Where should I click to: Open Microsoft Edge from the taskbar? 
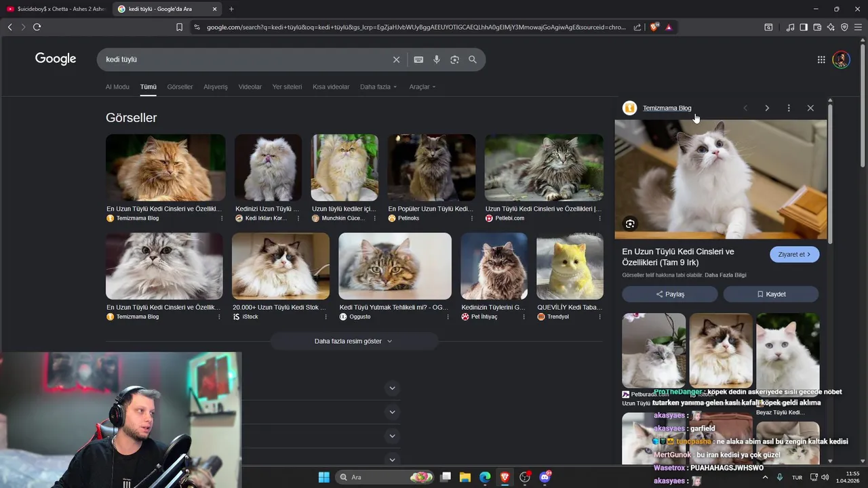485,477
